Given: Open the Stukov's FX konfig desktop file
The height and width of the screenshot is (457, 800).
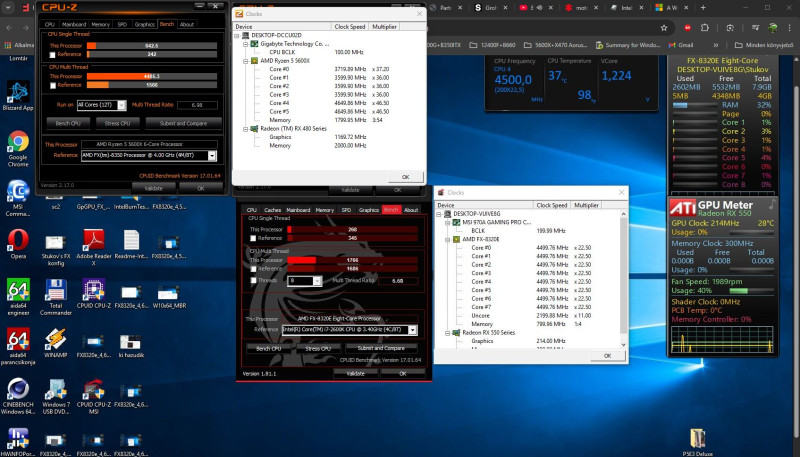Looking at the screenshot, I should click(x=56, y=250).
